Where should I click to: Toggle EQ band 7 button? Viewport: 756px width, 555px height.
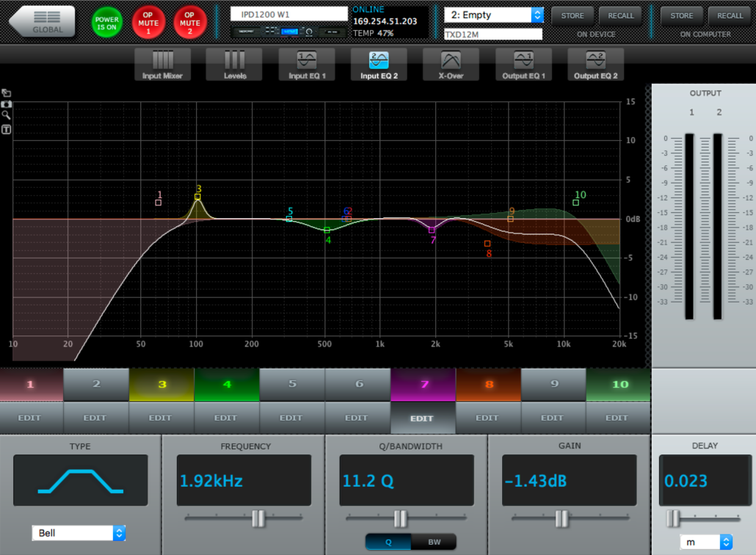point(423,384)
